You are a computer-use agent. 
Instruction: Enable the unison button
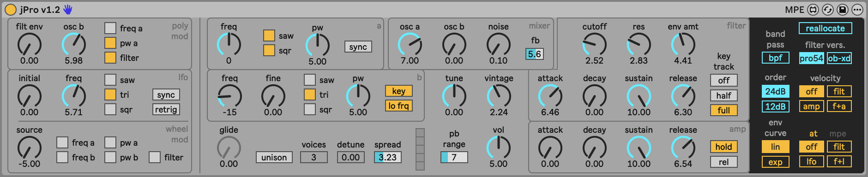[x=274, y=157]
